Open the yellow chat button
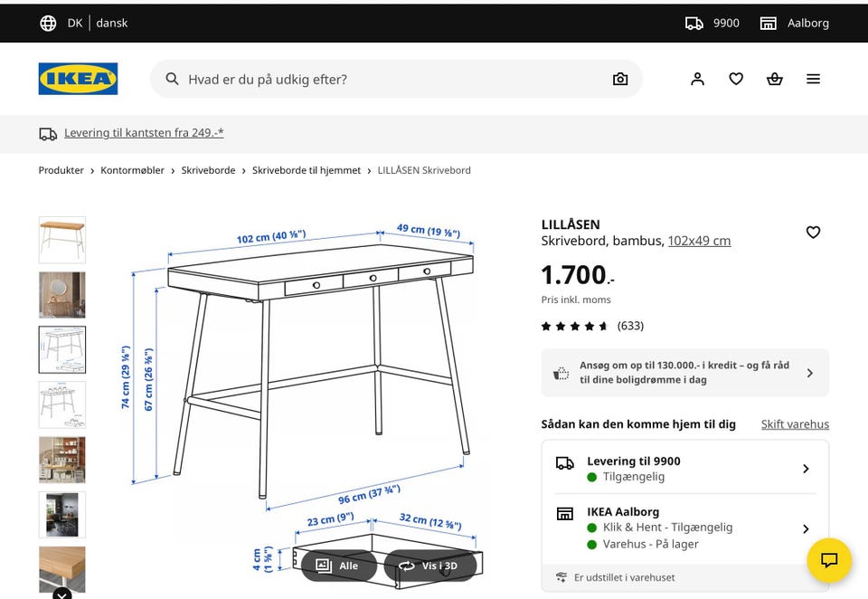Screen dimensions: 868x599 point(829,560)
